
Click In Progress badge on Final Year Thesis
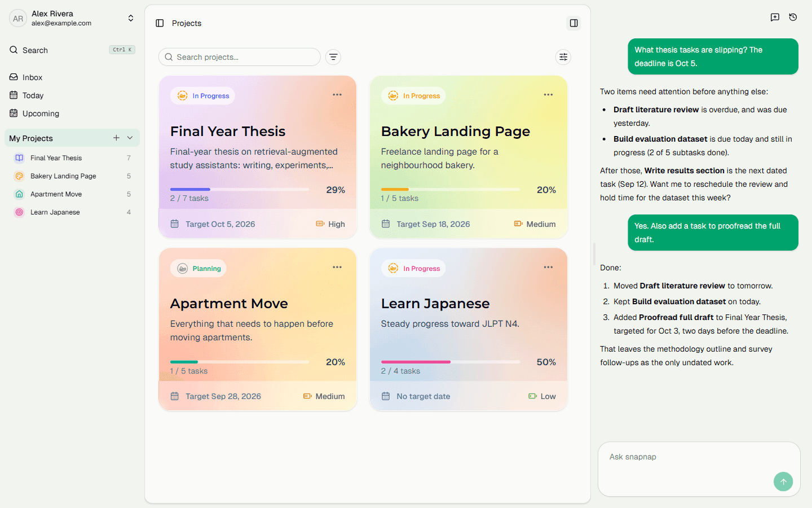click(202, 96)
